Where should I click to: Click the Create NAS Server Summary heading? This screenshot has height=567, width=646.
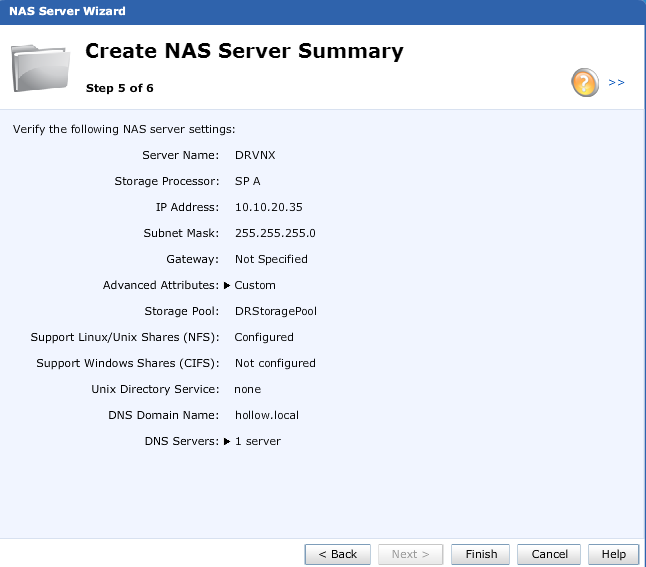tap(244, 51)
